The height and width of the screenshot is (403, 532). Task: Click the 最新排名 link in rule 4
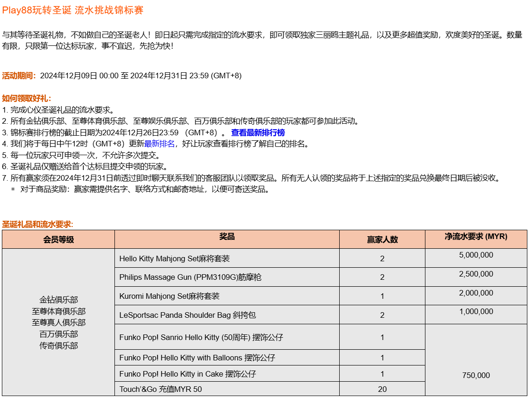click(x=159, y=144)
